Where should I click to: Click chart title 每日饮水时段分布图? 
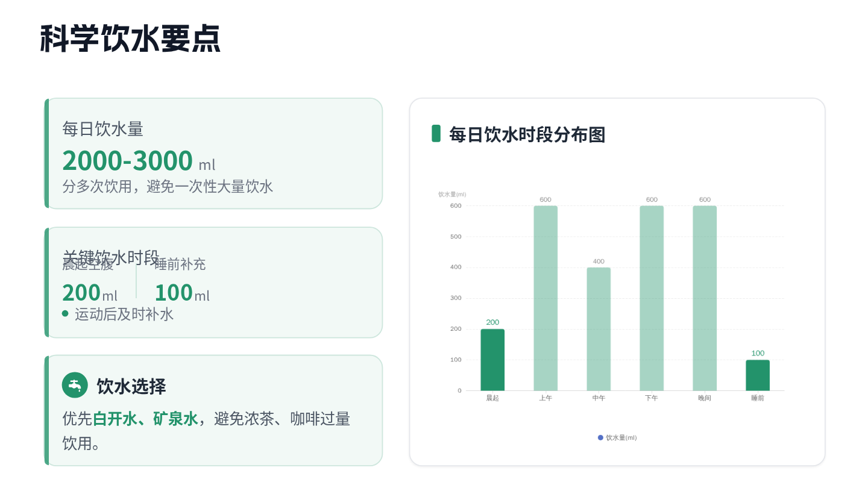(527, 134)
